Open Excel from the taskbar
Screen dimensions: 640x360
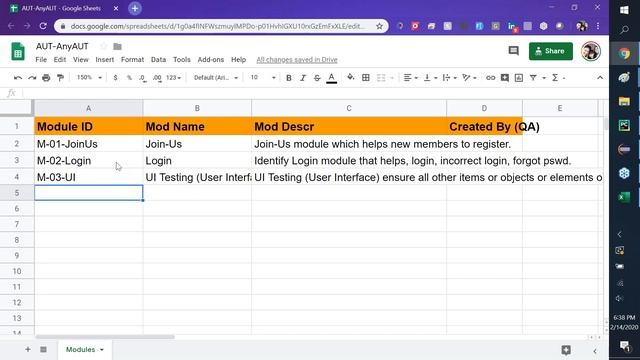click(624, 198)
